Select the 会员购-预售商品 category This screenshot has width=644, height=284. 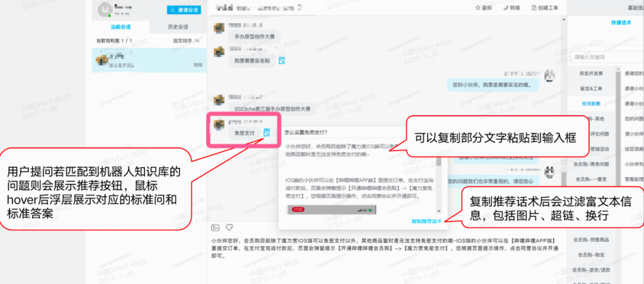592,240
